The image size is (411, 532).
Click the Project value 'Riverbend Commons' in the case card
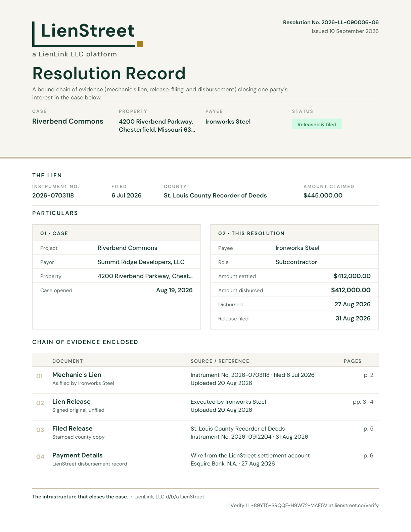pos(127,248)
